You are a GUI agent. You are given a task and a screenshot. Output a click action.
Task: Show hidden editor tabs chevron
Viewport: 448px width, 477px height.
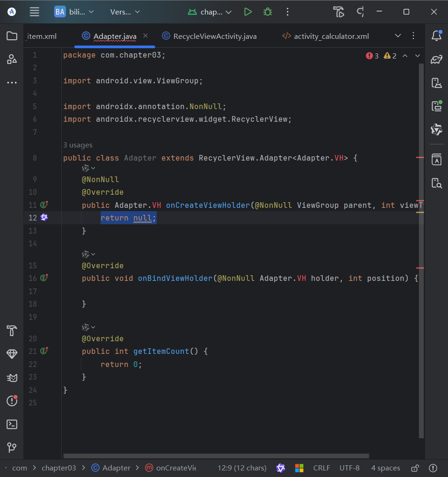pyautogui.click(x=398, y=36)
